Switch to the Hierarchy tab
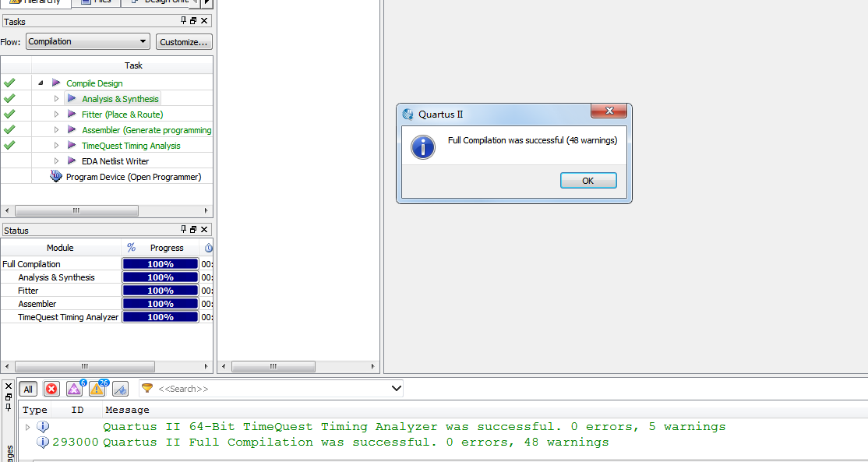 (x=36, y=3)
